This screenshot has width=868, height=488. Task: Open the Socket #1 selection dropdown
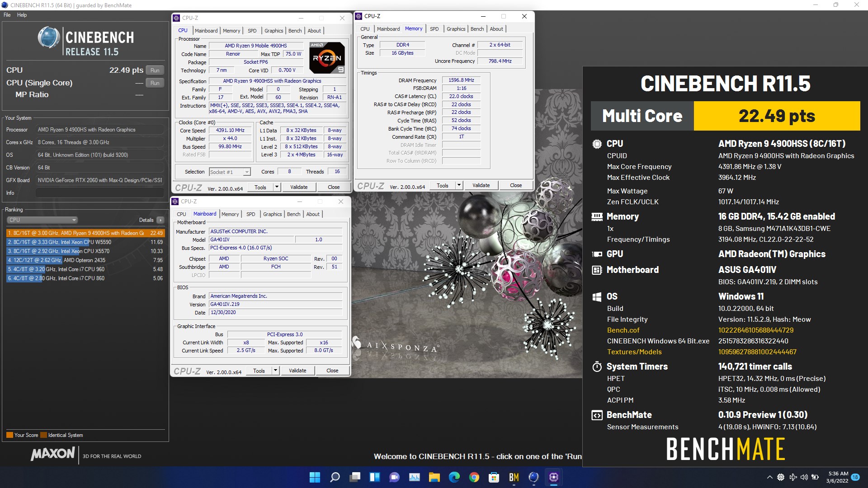tap(230, 172)
